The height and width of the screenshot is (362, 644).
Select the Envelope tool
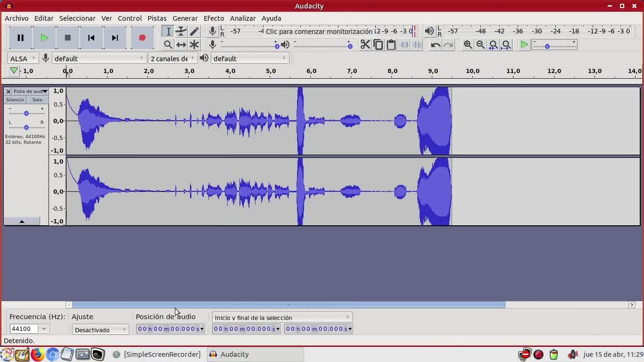point(181,32)
